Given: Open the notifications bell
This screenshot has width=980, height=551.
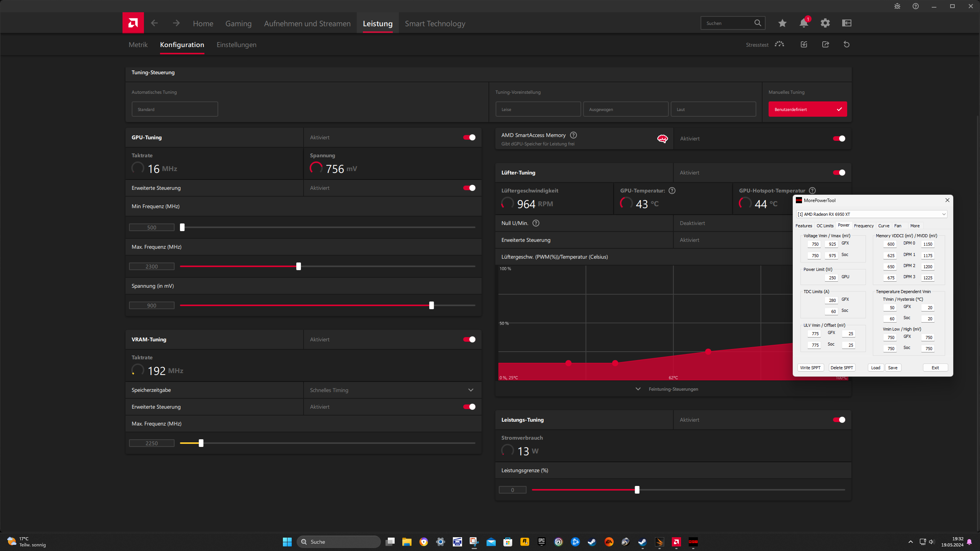Looking at the screenshot, I should (x=804, y=23).
